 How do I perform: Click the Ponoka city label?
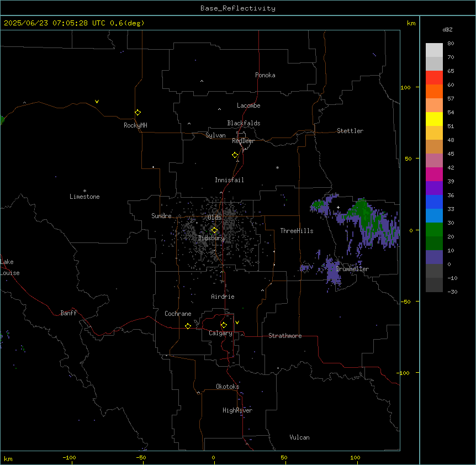click(265, 75)
